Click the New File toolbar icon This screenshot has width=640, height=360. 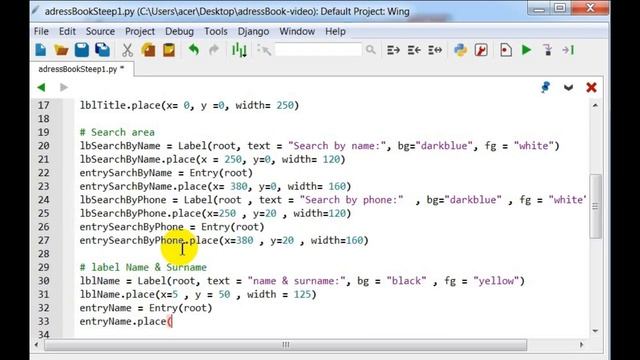[41, 50]
